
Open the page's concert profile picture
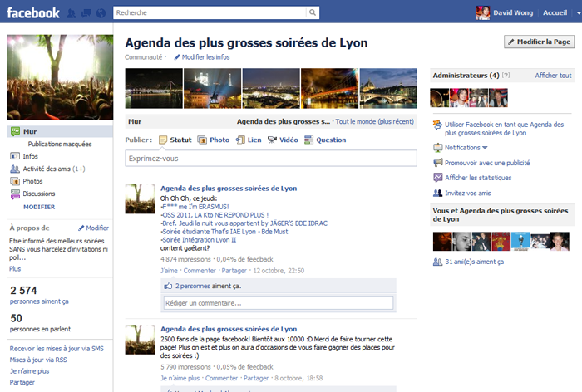60,77
